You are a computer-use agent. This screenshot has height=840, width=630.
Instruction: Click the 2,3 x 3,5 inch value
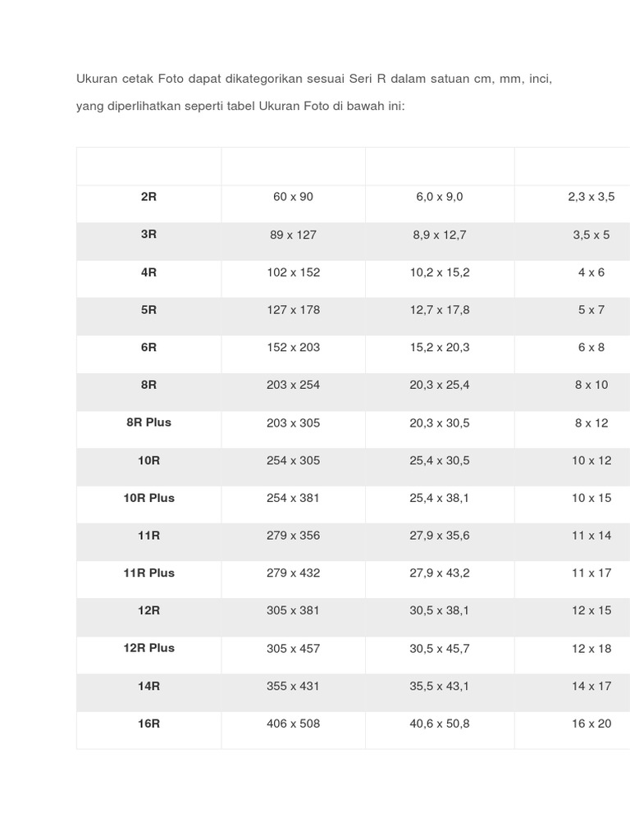(x=591, y=197)
